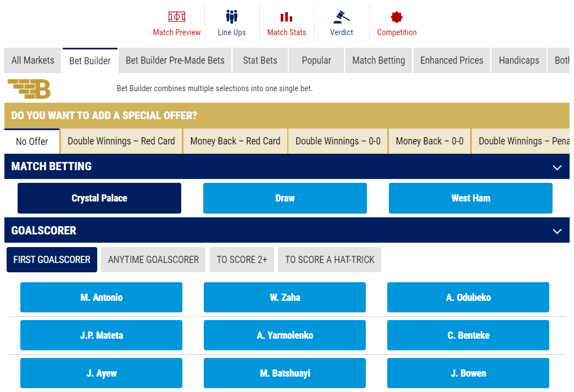Choose Money Back – 0-0 offer

tap(430, 141)
